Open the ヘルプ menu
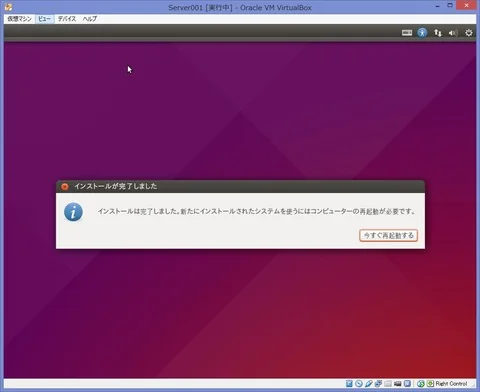The width and height of the screenshot is (480, 392). point(90,19)
